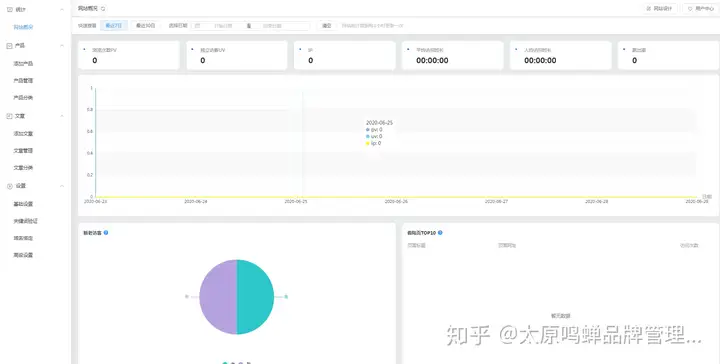Click the refresh icon beside 网站概况 title
The image size is (720, 364).
pyautogui.click(x=103, y=9)
